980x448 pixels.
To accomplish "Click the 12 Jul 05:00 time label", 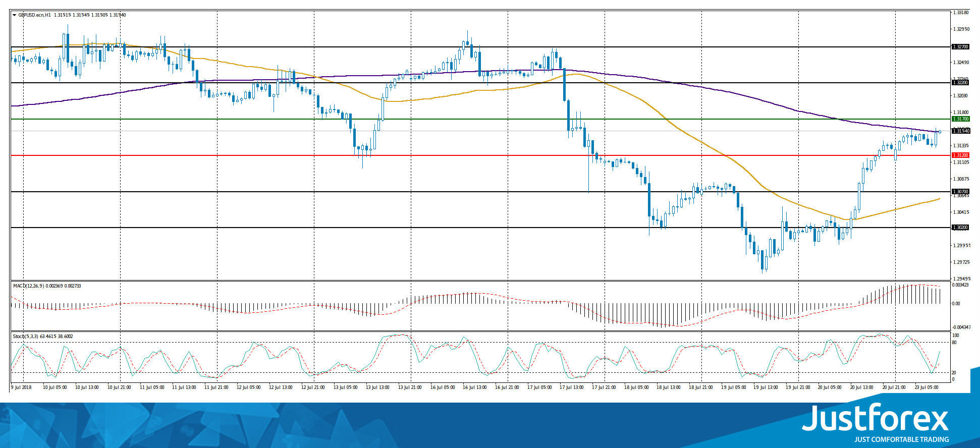I will pyautogui.click(x=249, y=387).
